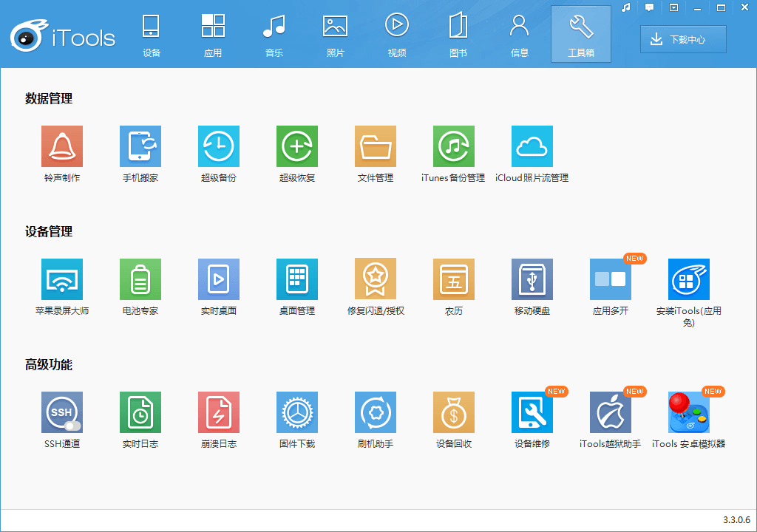Launch 苹果录屏大师 screen recorder
The image size is (757, 532).
pyautogui.click(x=62, y=279)
